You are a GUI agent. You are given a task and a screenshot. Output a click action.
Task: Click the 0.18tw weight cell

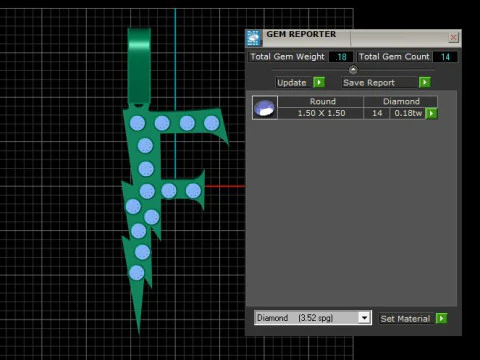(407, 113)
